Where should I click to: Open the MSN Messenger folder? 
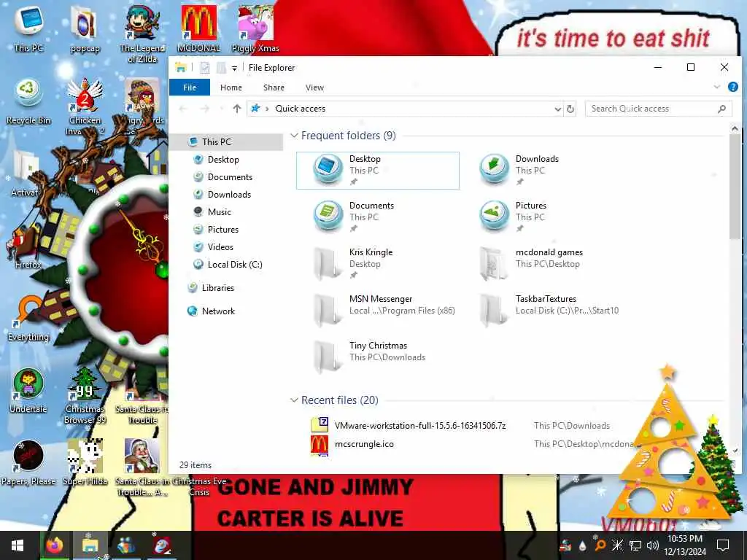pos(377,311)
